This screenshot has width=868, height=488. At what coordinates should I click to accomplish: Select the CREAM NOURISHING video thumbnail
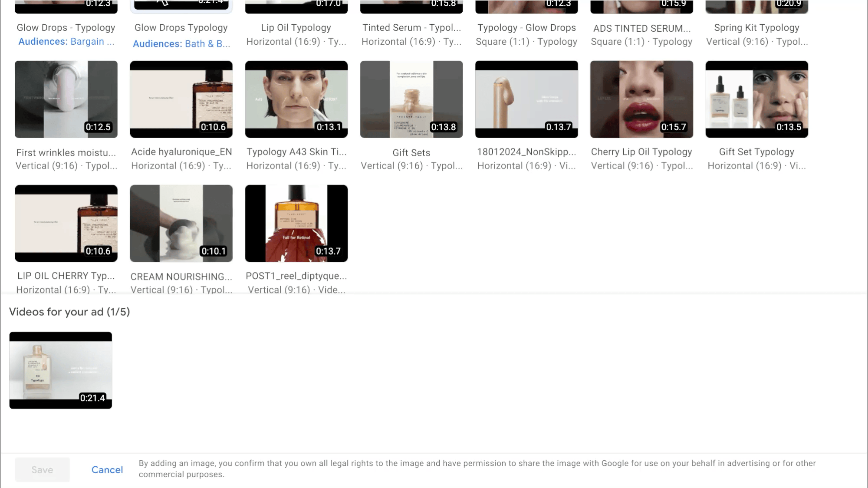pyautogui.click(x=181, y=223)
